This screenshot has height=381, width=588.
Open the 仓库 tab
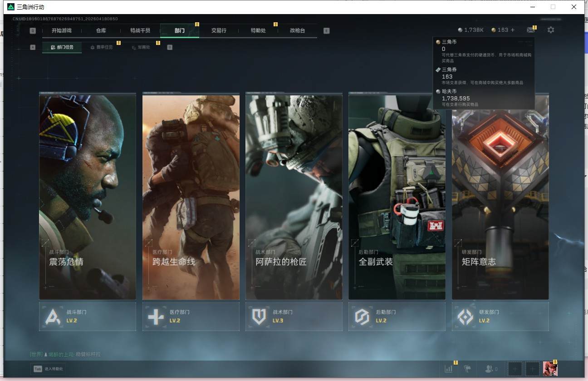pyautogui.click(x=101, y=30)
